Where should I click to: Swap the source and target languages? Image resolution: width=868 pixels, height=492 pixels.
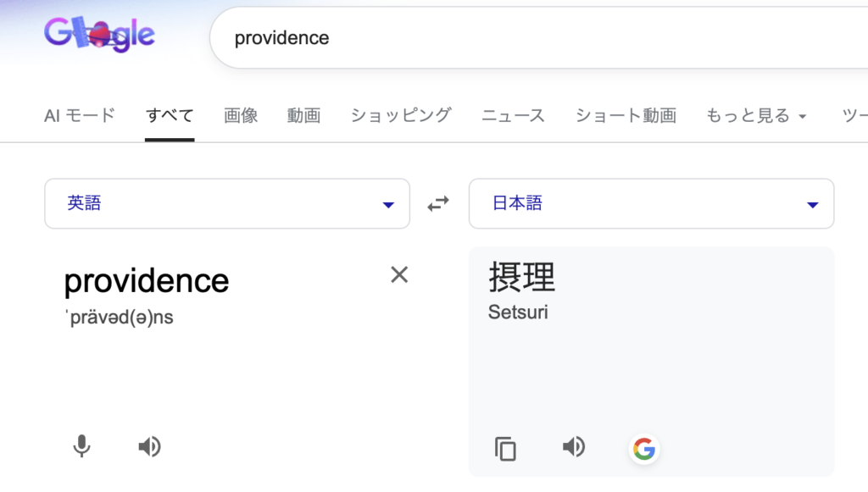pyautogui.click(x=438, y=204)
